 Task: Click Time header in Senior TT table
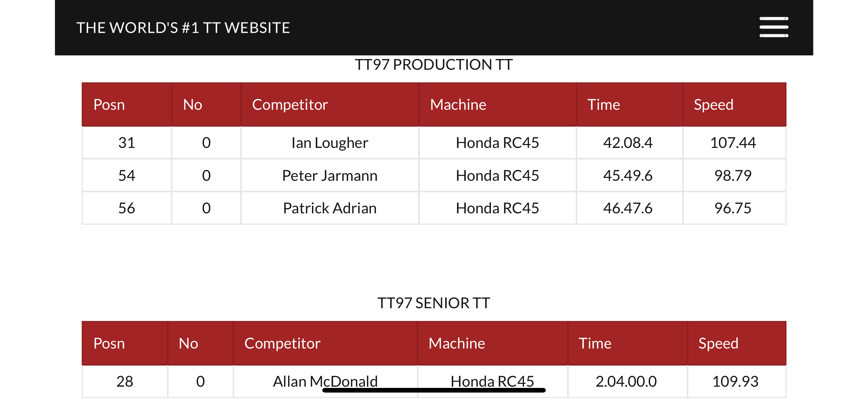[595, 344]
